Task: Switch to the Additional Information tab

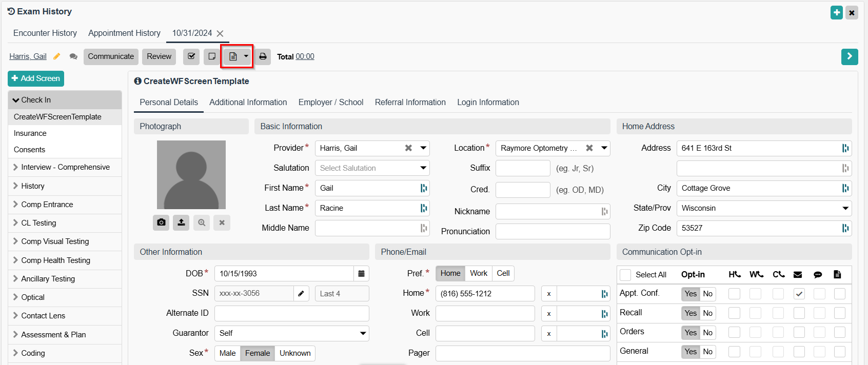Action: click(248, 103)
